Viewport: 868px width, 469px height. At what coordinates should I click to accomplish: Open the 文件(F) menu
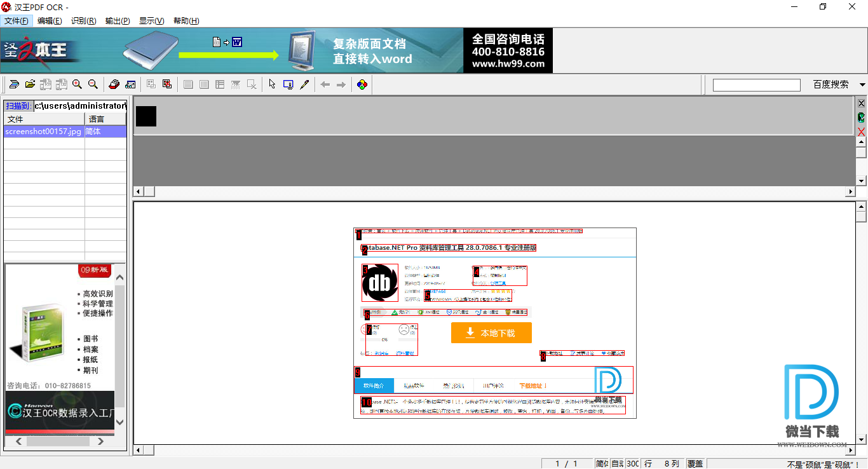17,21
